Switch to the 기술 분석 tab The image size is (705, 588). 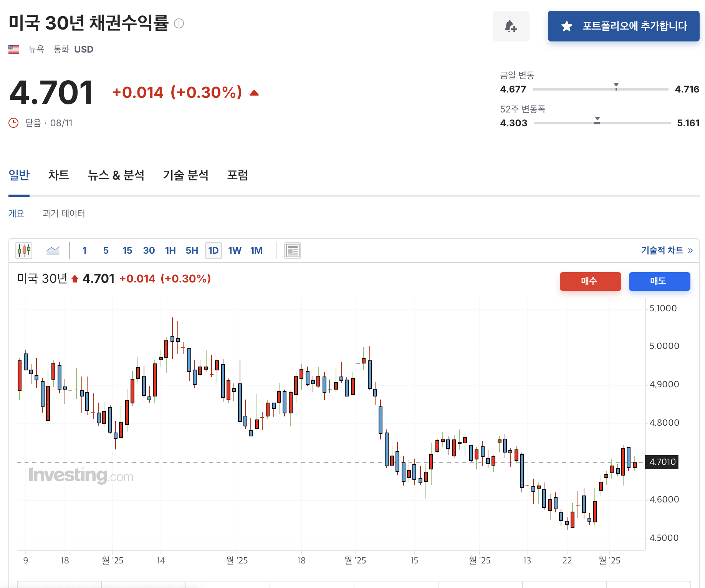(186, 175)
